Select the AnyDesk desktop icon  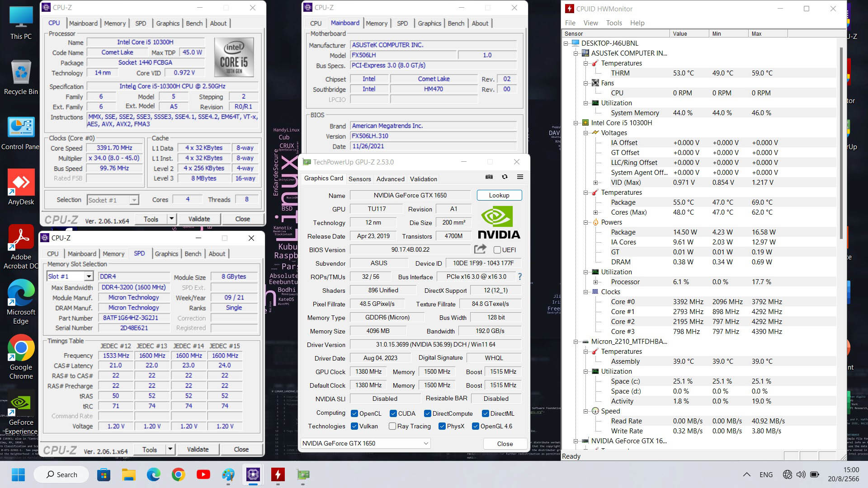(x=21, y=188)
